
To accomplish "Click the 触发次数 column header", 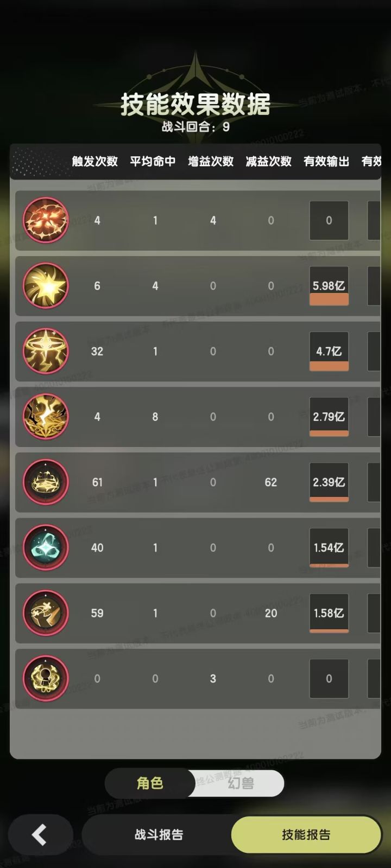I will pyautogui.click(x=95, y=161).
